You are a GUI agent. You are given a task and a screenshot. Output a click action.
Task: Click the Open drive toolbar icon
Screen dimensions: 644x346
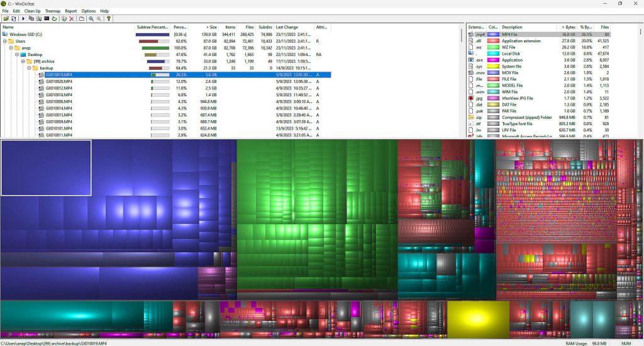(x=6, y=18)
